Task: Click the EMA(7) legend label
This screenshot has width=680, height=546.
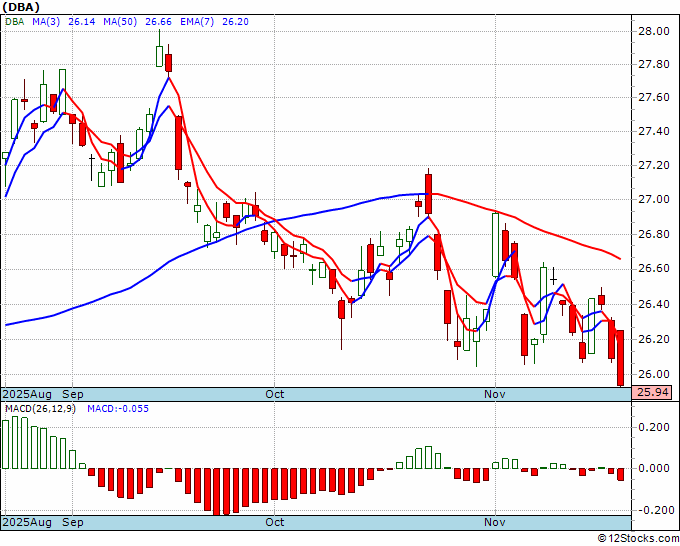Action: [x=197, y=22]
